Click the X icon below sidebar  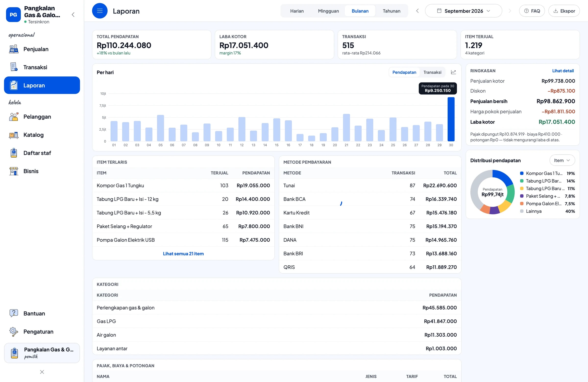coord(42,372)
